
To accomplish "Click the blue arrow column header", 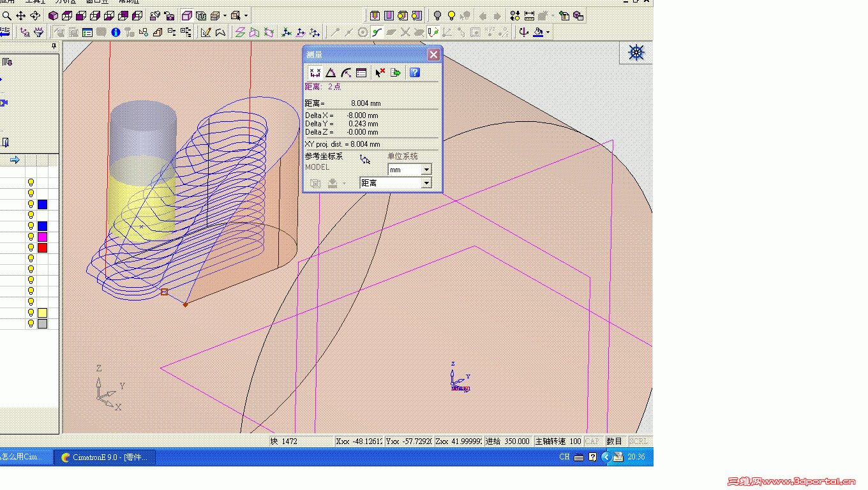I will pos(15,160).
